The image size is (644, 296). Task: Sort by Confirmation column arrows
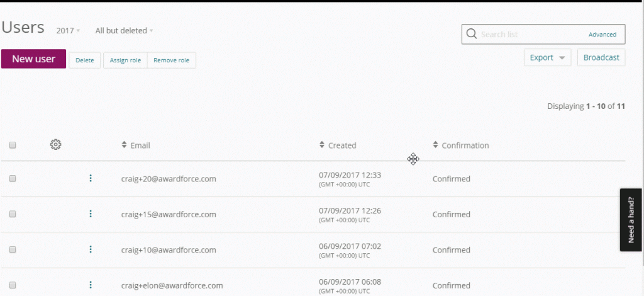[x=435, y=145]
